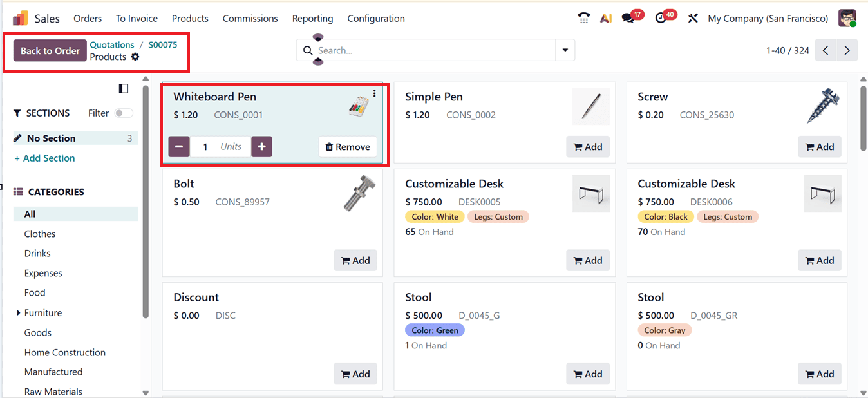Open the Configuration menu

click(x=376, y=19)
